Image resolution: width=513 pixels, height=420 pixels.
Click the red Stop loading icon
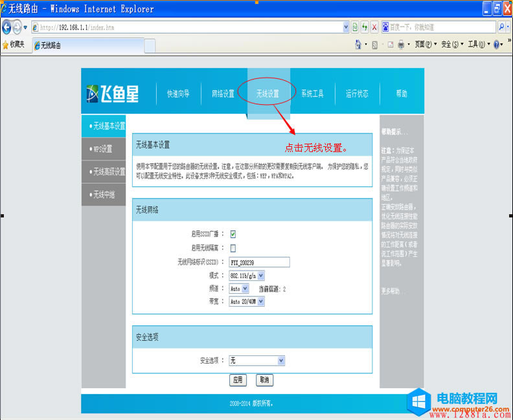pyautogui.click(x=374, y=27)
